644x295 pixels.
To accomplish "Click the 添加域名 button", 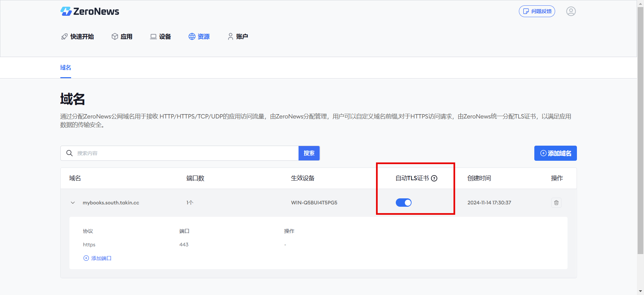I will [555, 153].
